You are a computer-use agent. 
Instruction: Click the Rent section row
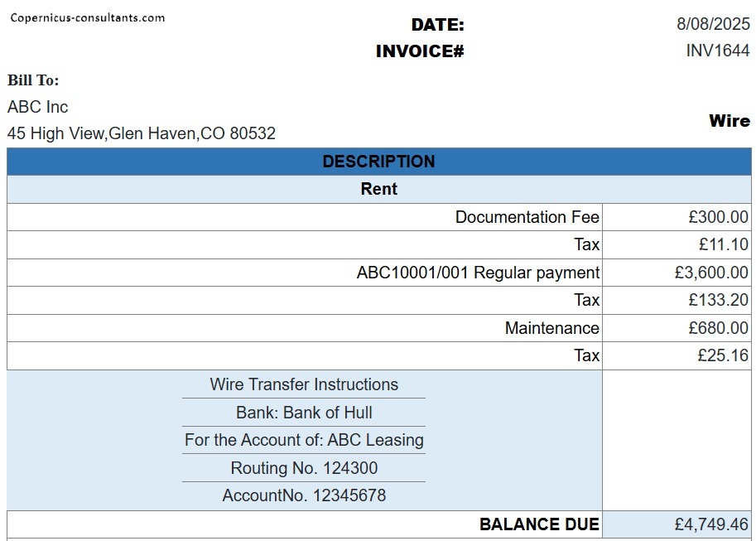click(378, 189)
